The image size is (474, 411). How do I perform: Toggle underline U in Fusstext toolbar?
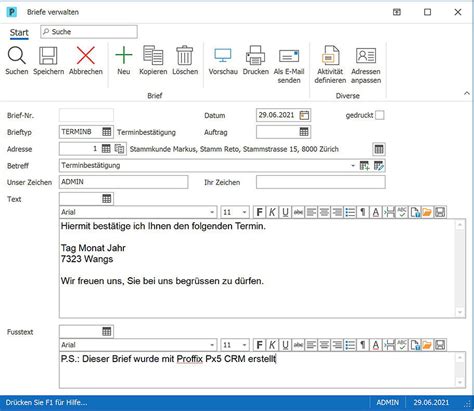(x=285, y=345)
